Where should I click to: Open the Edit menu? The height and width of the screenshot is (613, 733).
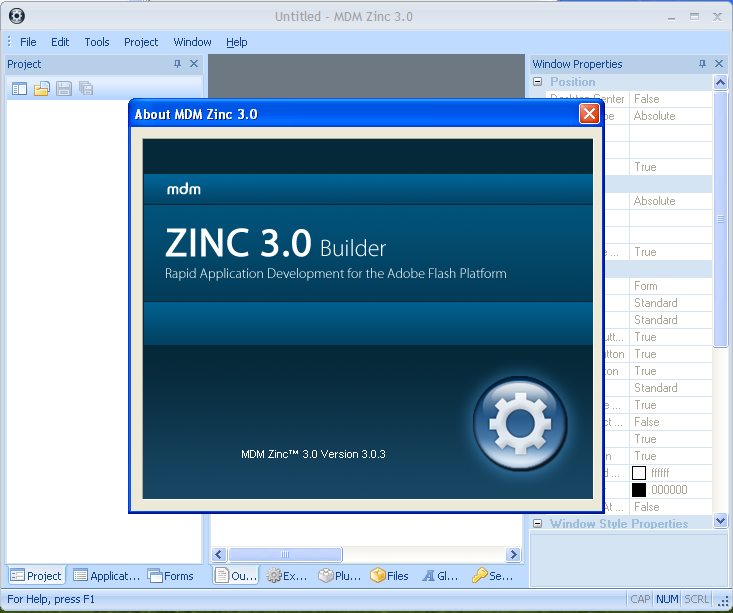click(x=60, y=42)
